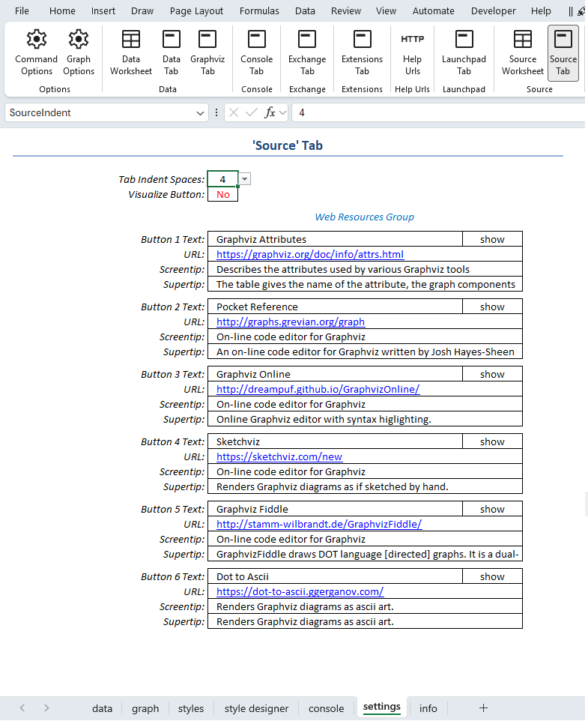
Task: Select the Sketchviz button text cell
Action: 335,442
